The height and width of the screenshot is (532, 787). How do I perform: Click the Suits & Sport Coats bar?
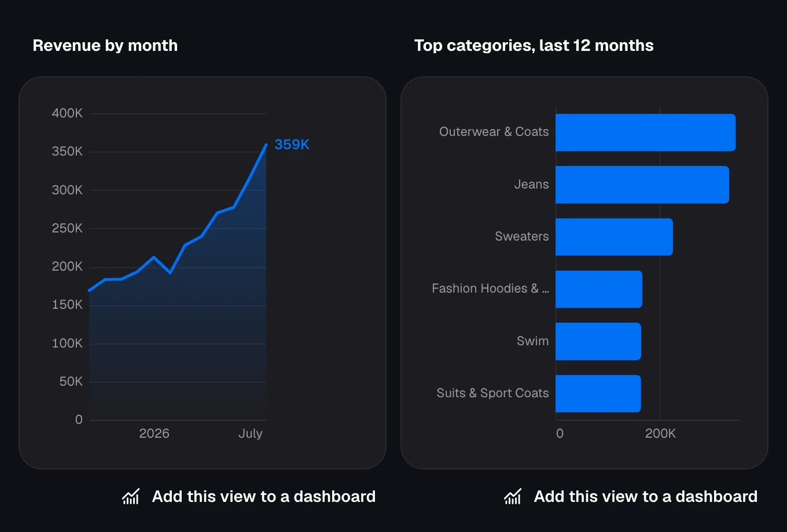pos(598,393)
